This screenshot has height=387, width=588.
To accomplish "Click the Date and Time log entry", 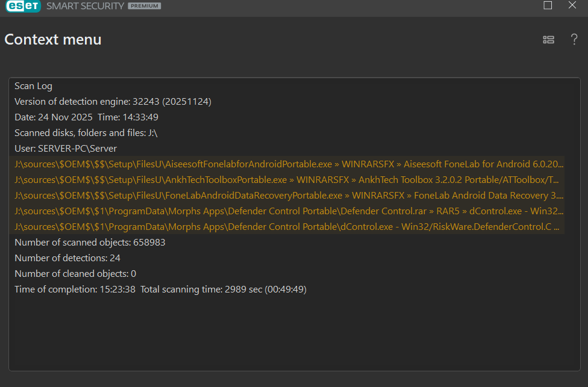I will click(x=86, y=117).
